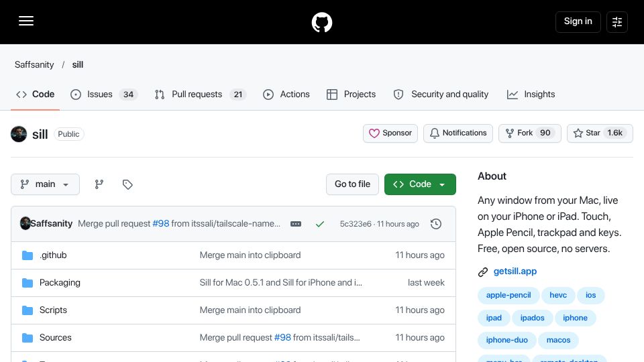Select the ipados topic tag
Viewport: 644px width, 362px height.
pyautogui.click(x=532, y=318)
